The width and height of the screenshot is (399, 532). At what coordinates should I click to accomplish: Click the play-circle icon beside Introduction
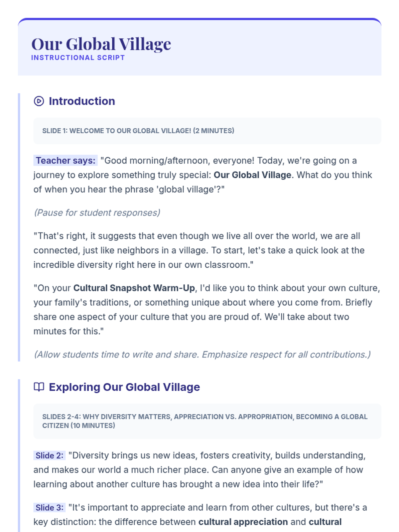pyautogui.click(x=39, y=101)
